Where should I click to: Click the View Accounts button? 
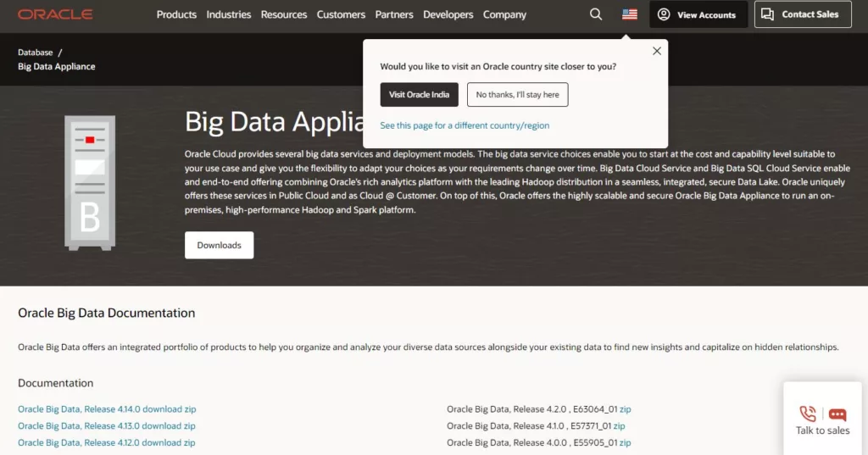click(x=698, y=14)
